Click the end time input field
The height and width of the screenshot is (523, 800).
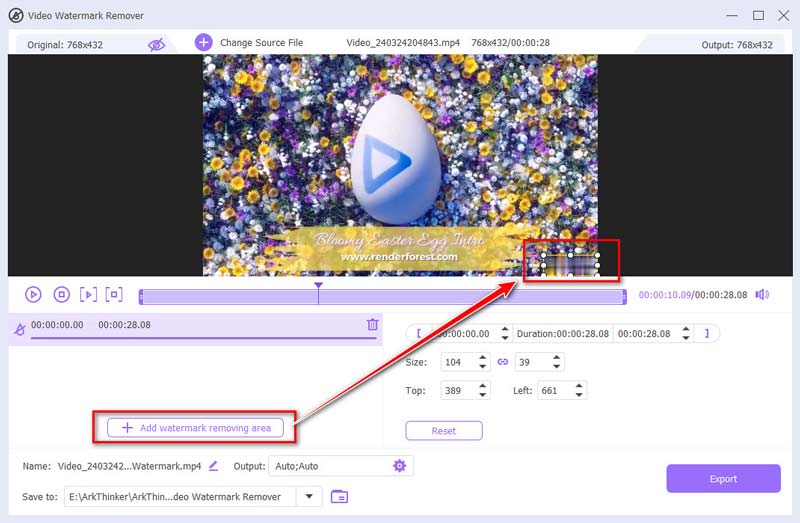(x=646, y=333)
